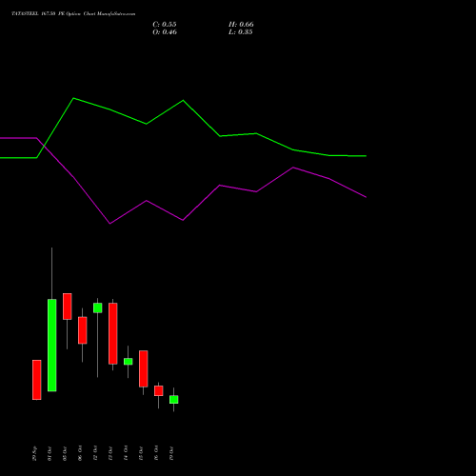
Task: Click the 19 Oct date label
Action: coord(171,453)
